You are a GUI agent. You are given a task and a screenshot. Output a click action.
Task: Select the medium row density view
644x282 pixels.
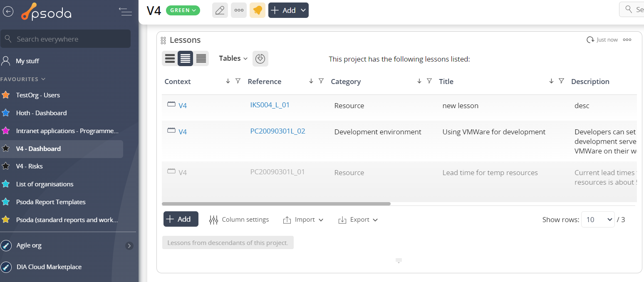[x=185, y=59]
